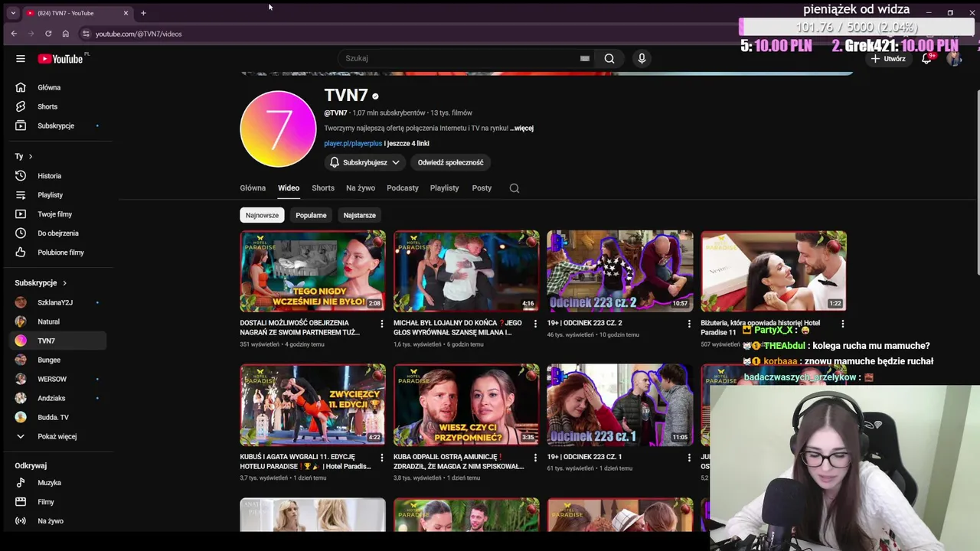Select Popularne sort chip
The image size is (980, 551).
click(x=311, y=215)
